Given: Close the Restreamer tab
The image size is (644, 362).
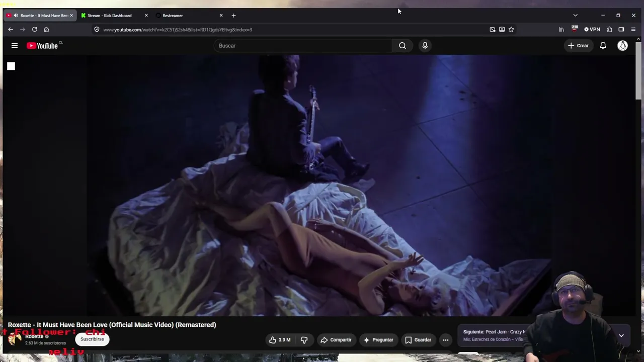Looking at the screenshot, I should [221, 16].
